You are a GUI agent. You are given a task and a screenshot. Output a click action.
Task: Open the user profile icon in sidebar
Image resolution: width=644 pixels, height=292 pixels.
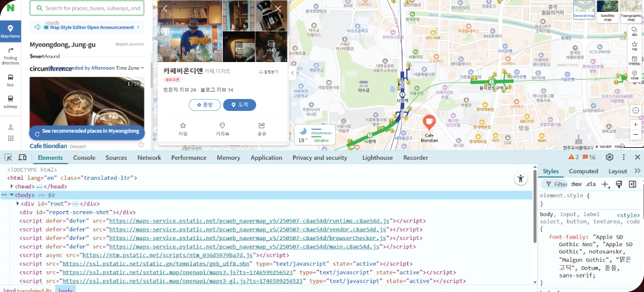tap(11, 127)
